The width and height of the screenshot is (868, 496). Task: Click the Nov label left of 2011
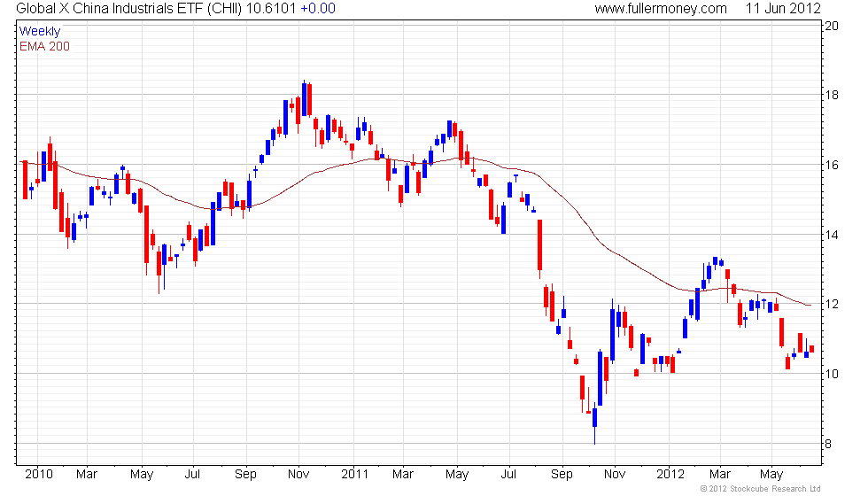pyautogui.click(x=298, y=475)
